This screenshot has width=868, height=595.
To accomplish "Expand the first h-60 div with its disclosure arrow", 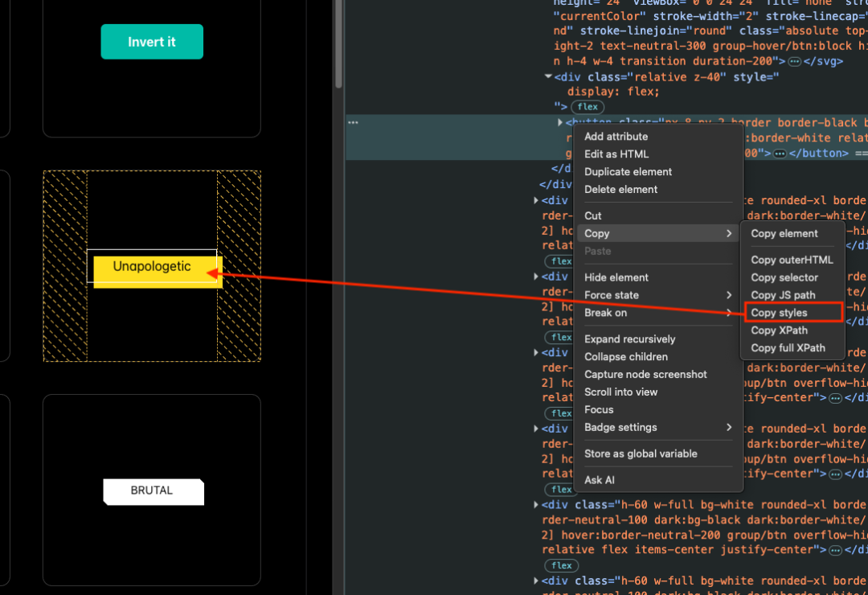I will point(536,504).
